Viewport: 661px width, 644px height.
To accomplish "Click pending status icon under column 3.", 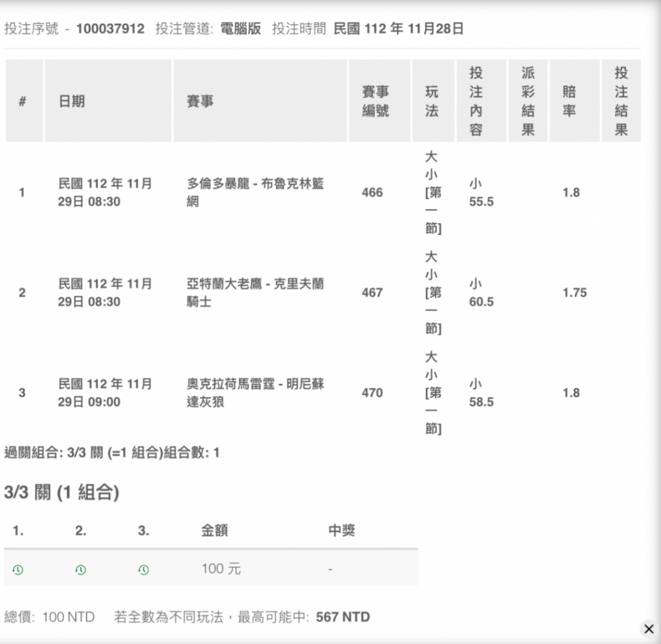I will [x=144, y=570].
